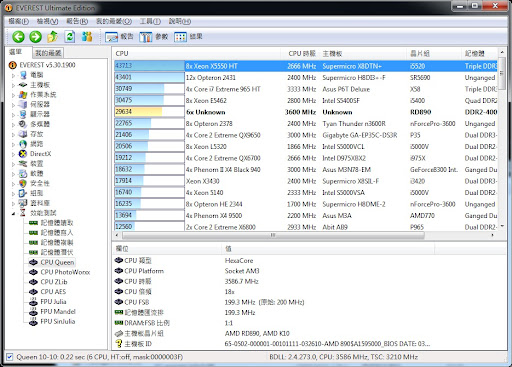Screen dimensions: 512x367
Task: Click the horizontal scrollbar right arrow
Action: pos(493,235)
